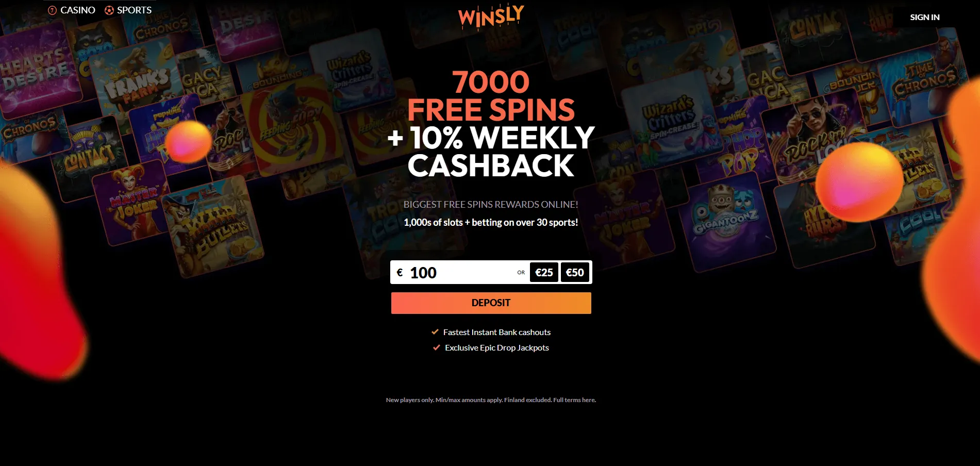This screenshot has width=980, height=466.
Task: Click the Full terms here link
Action: click(574, 400)
